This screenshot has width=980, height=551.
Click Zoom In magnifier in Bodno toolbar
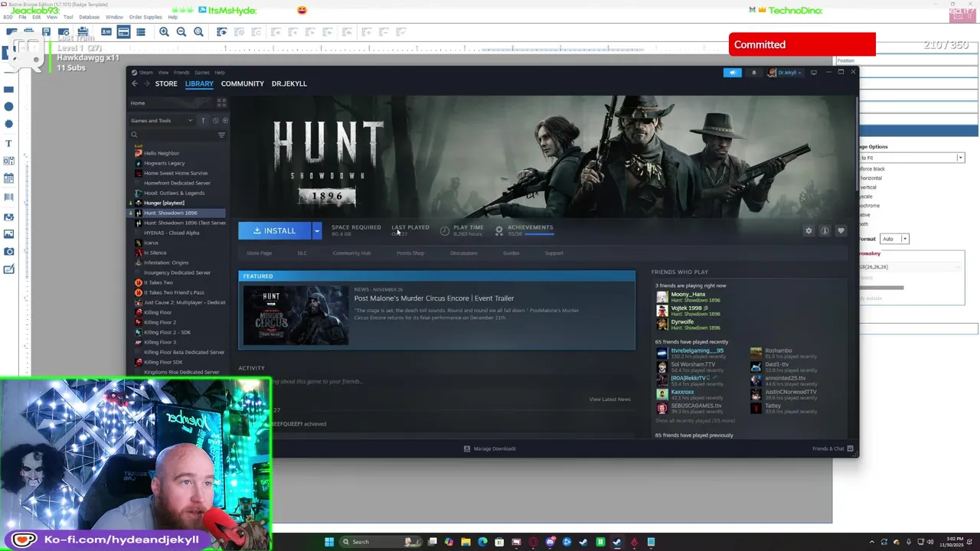164,31
